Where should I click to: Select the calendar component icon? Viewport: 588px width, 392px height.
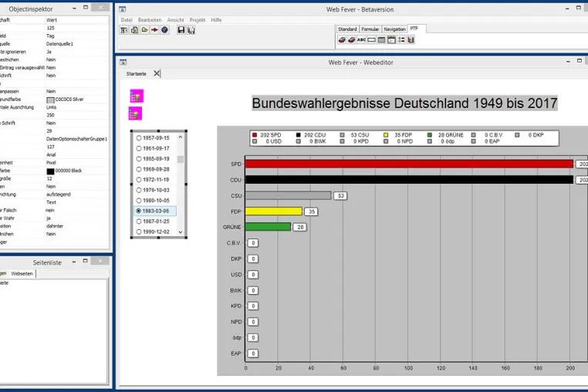pyautogui.click(x=391, y=40)
